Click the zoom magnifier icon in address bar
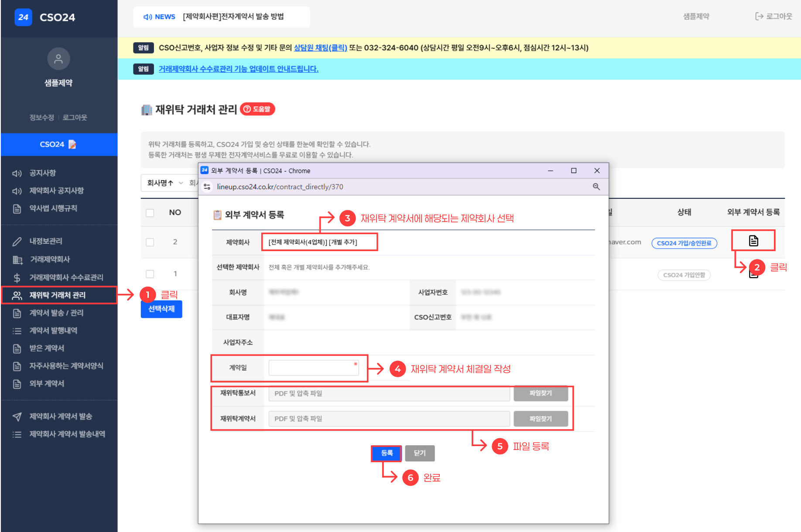This screenshot has height=532, width=801. [x=596, y=187]
